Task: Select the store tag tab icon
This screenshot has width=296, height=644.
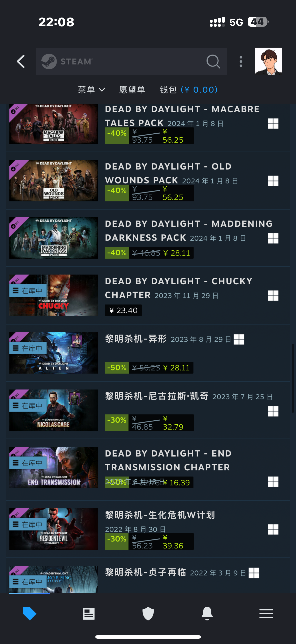Action: (29, 613)
